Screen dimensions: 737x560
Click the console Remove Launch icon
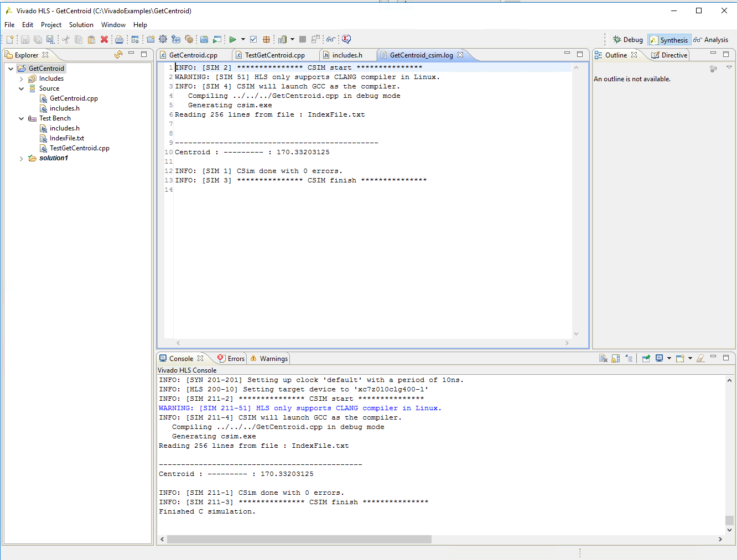pos(603,358)
